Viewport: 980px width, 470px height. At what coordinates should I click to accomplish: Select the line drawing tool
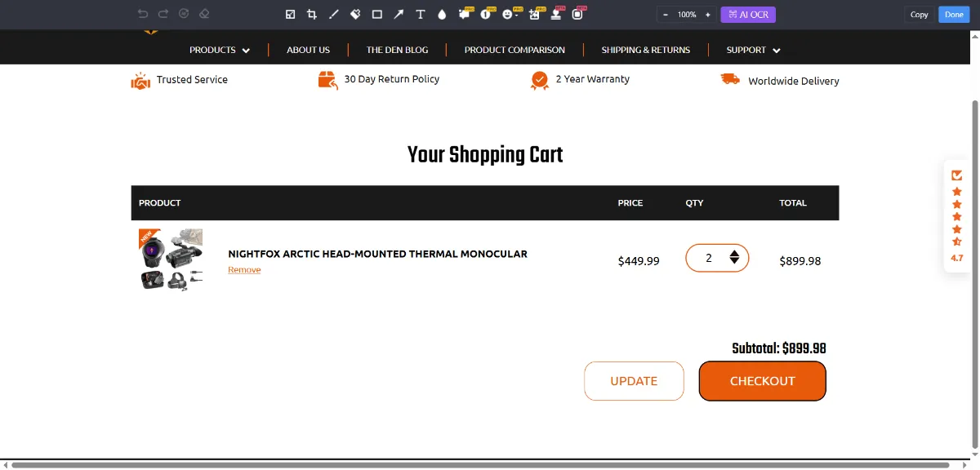(x=333, y=14)
